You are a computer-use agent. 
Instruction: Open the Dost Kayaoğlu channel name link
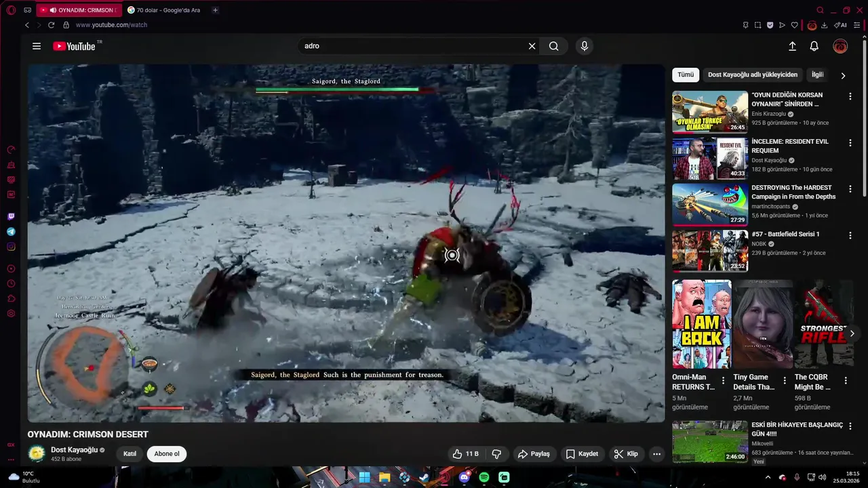[x=74, y=450]
